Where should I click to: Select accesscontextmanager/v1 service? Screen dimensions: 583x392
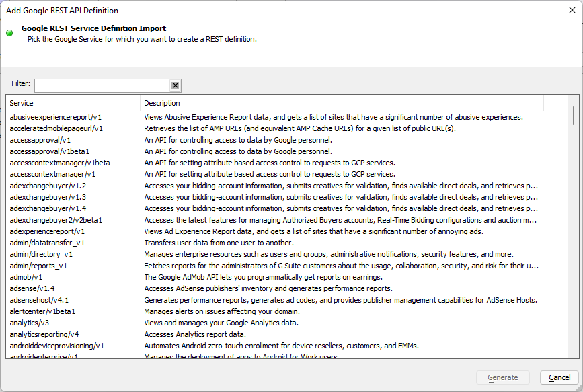tap(52, 174)
